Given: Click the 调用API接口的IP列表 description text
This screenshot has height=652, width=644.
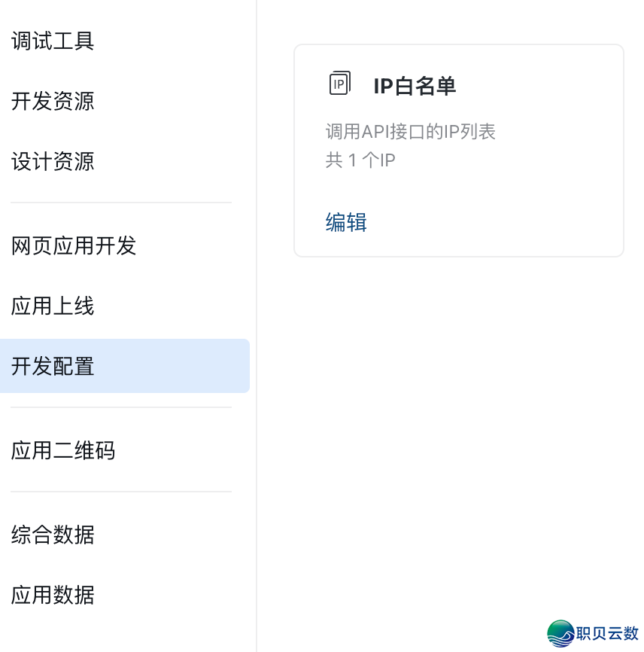Looking at the screenshot, I should (x=410, y=132).
